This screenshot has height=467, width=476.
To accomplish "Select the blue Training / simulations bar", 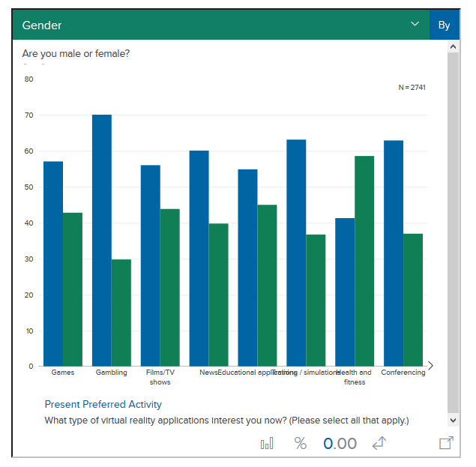I will [296, 253].
